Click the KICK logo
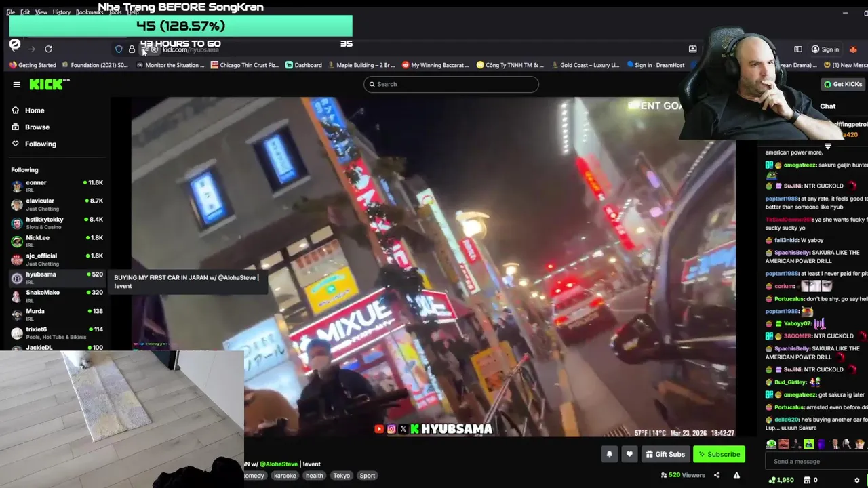Viewport: 868px width, 488px height. (49, 84)
